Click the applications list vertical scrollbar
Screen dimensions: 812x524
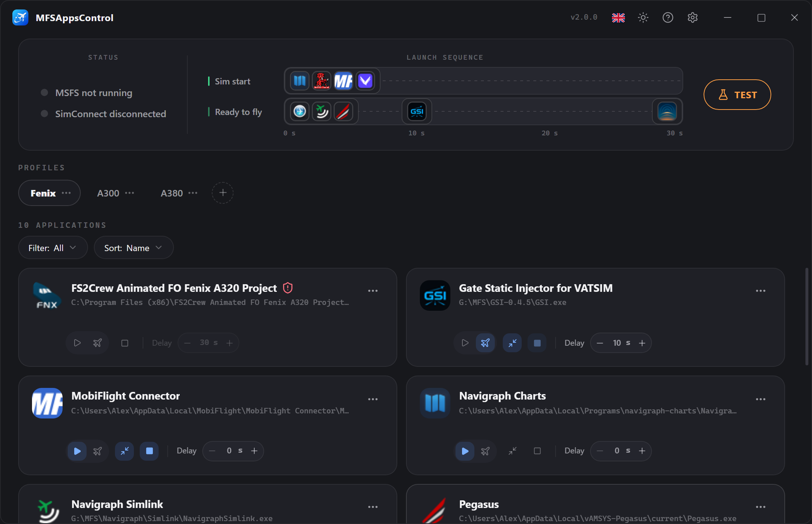pyautogui.click(x=807, y=317)
